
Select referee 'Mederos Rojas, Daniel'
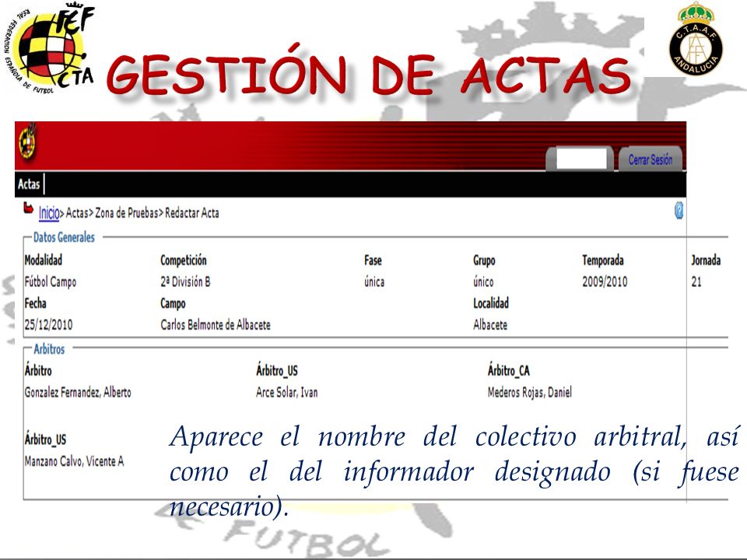(530, 392)
